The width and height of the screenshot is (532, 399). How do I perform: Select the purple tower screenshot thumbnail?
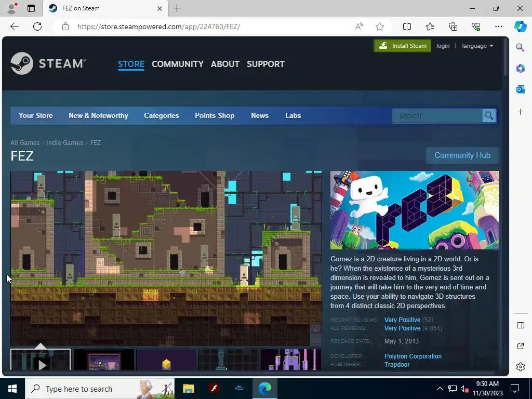click(x=291, y=360)
